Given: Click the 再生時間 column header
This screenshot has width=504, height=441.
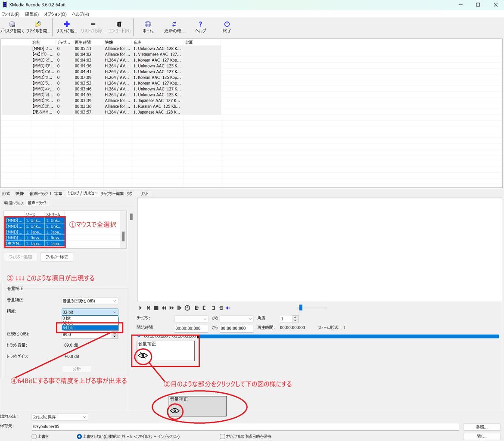Looking at the screenshot, I should point(88,43).
